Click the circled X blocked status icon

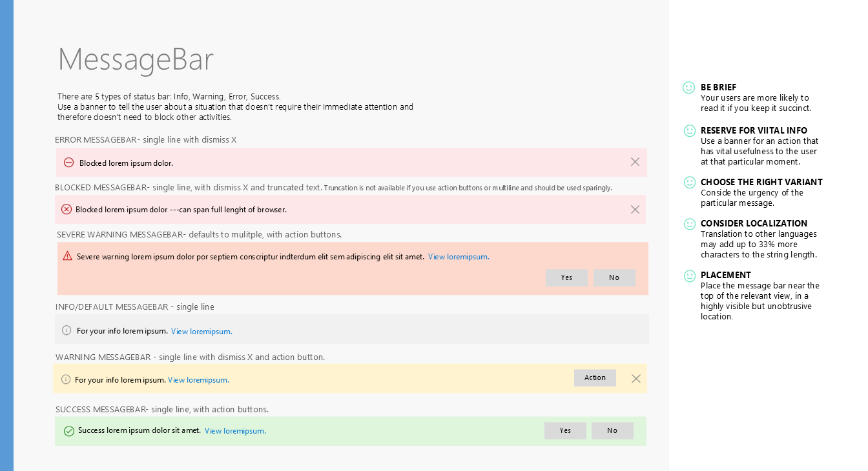pos(67,210)
